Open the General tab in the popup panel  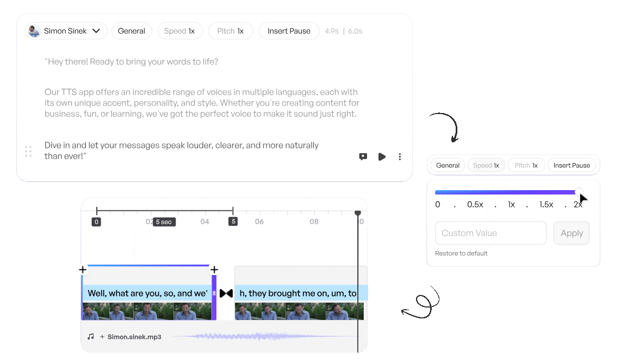(448, 165)
